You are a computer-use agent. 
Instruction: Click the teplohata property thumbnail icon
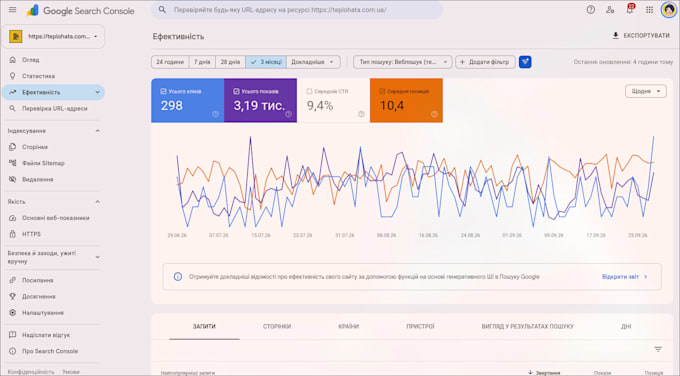pos(16,36)
